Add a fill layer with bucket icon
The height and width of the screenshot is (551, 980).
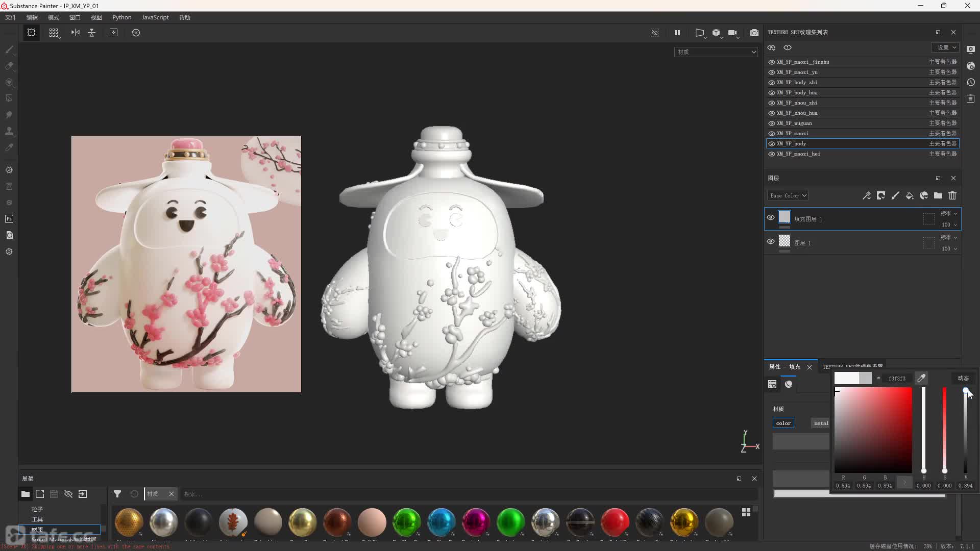pyautogui.click(x=910, y=195)
